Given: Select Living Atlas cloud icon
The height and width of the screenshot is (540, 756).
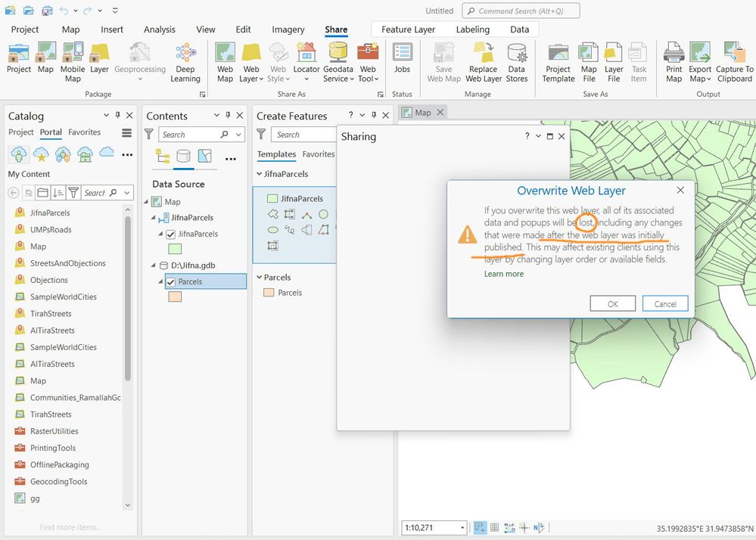Looking at the screenshot, I should (107, 153).
